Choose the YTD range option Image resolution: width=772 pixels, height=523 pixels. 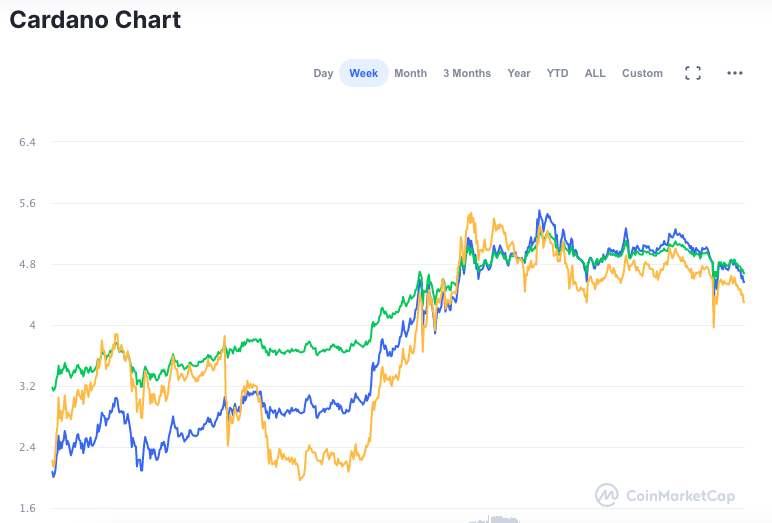[x=557, y=73]
